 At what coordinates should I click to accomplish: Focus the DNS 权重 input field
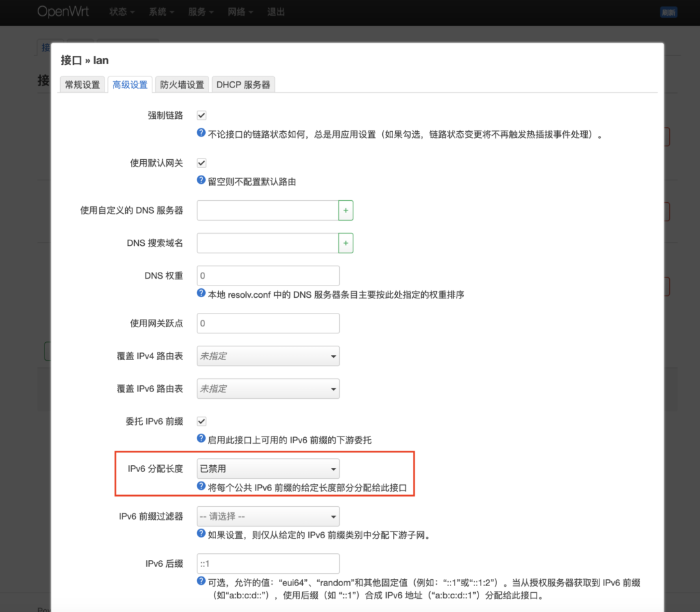[x=268, y=276]
